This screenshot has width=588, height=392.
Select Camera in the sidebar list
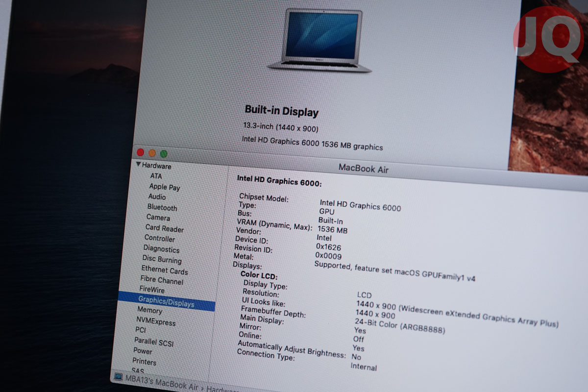pyautogui.click(x=158, y=218)
